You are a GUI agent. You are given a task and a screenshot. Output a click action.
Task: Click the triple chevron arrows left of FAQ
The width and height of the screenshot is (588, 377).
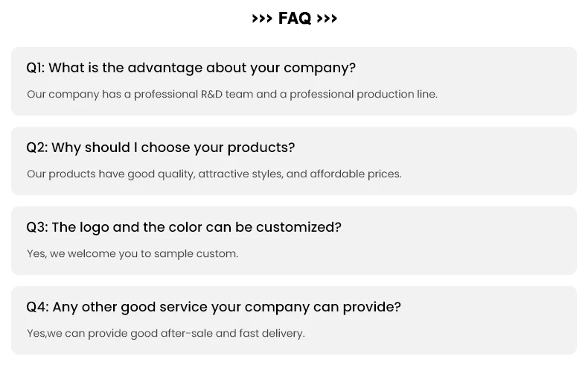262,19
